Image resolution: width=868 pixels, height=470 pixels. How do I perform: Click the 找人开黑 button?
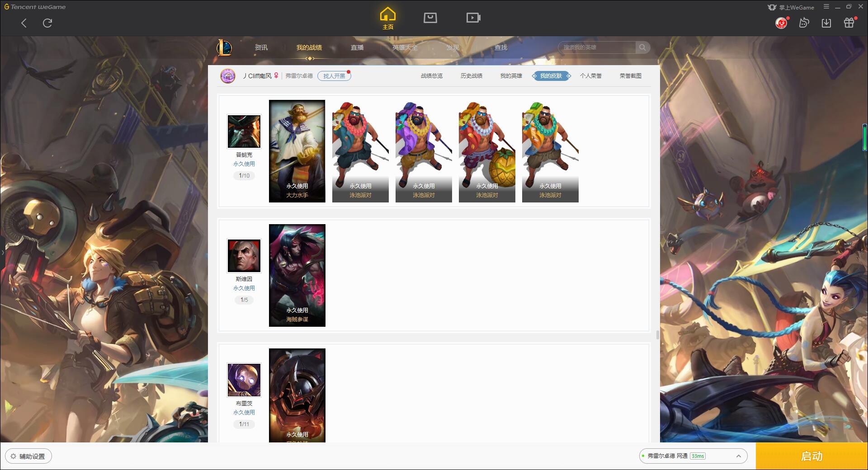click(x=334, y=76)
